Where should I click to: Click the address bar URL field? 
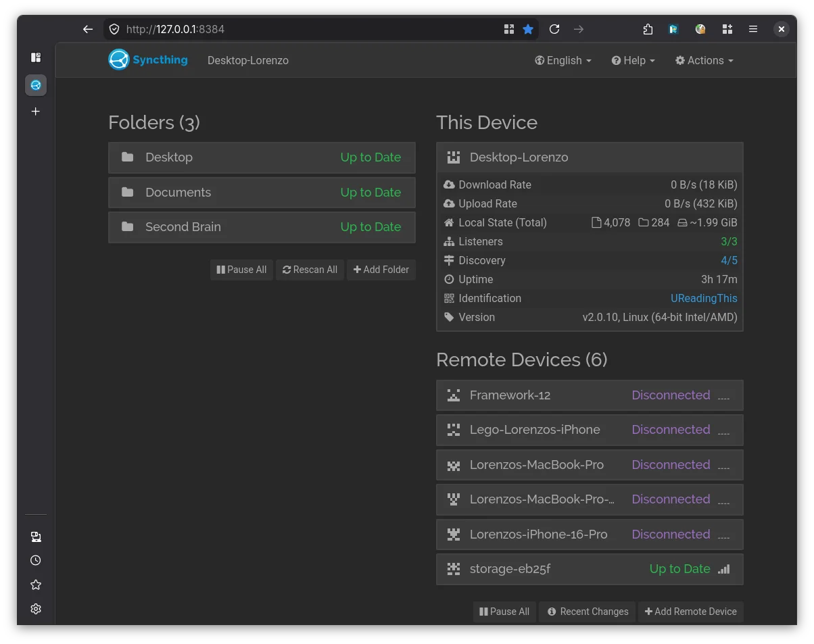click(x=304, y=29)
